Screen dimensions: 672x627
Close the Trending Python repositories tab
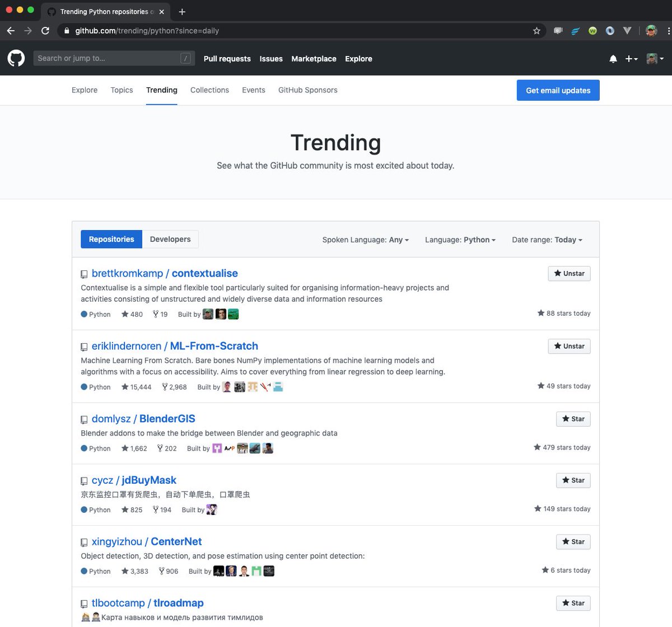162,12
